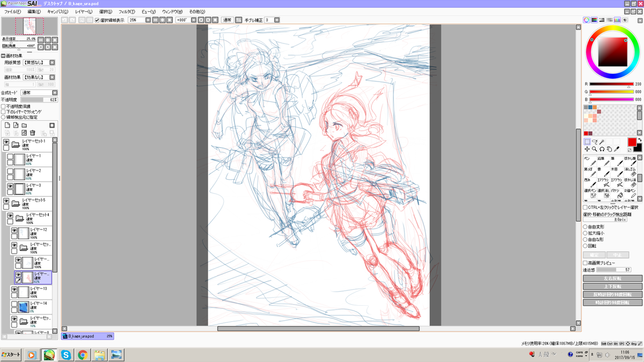Open the zoom 25% dropdown in toolbar

(148, 20)
